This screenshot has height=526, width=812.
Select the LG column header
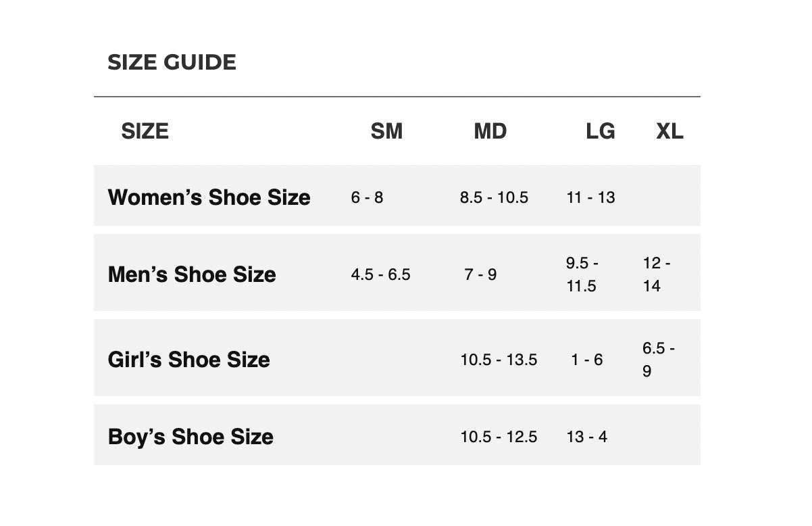601,131
